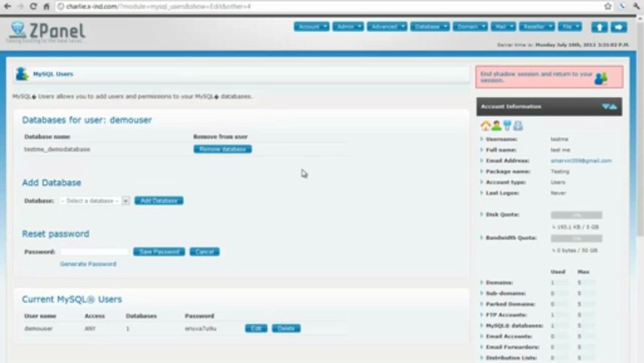
Task: Click Databases for user: demouser heading
Action: pos(87,120)
